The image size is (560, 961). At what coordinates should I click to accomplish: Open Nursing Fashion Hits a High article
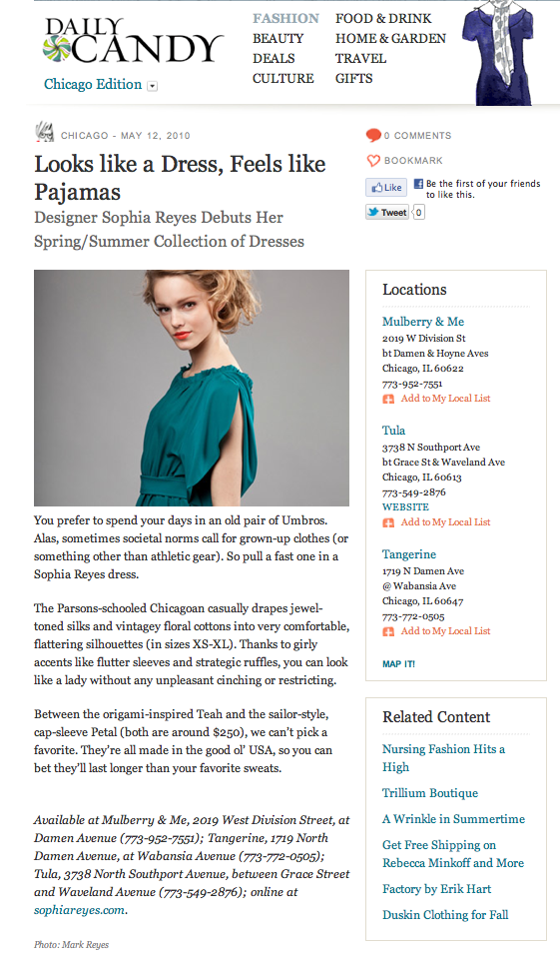point(443,758)
